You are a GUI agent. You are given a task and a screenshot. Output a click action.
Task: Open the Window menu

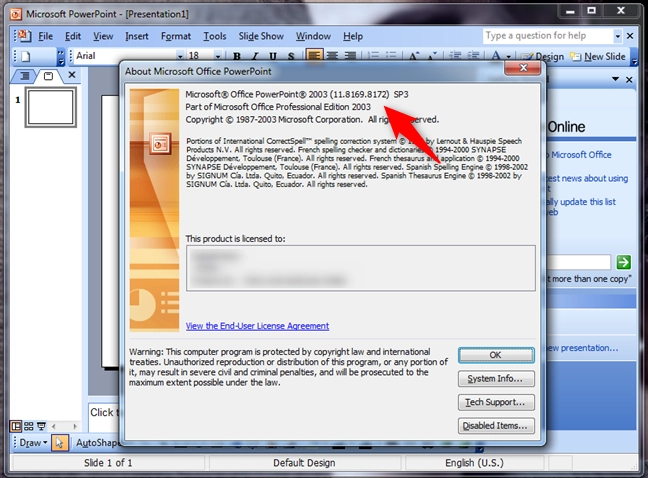(313, 36)
